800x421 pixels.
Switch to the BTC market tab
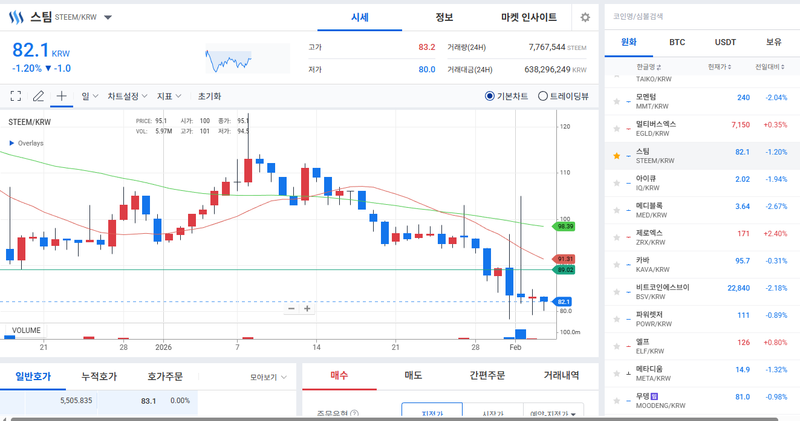click(x=677, y=43)
